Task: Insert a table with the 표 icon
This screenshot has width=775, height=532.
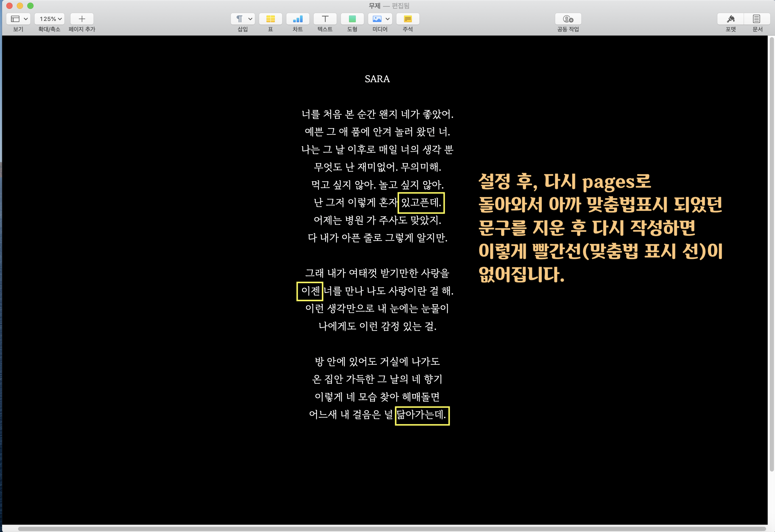Action: point(270,19)
